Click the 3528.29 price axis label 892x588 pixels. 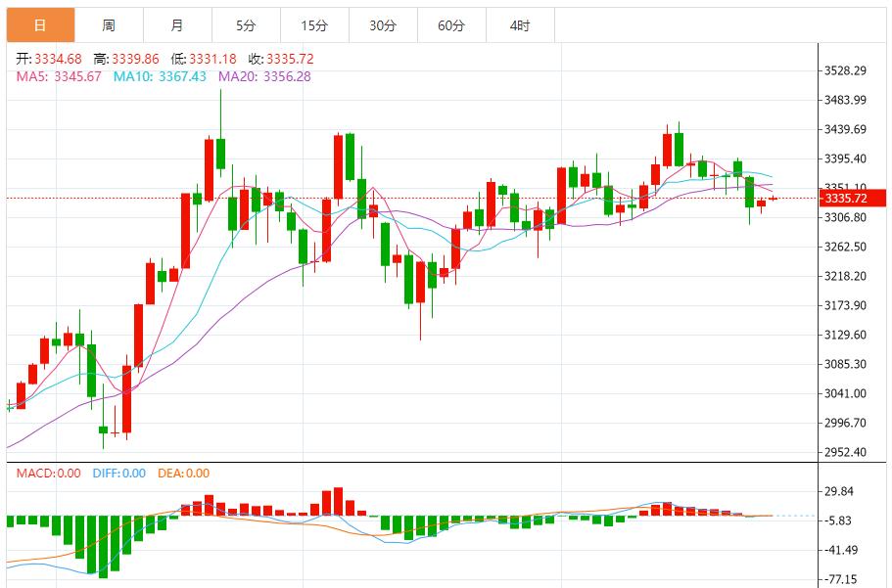click(x=845, y=70)
